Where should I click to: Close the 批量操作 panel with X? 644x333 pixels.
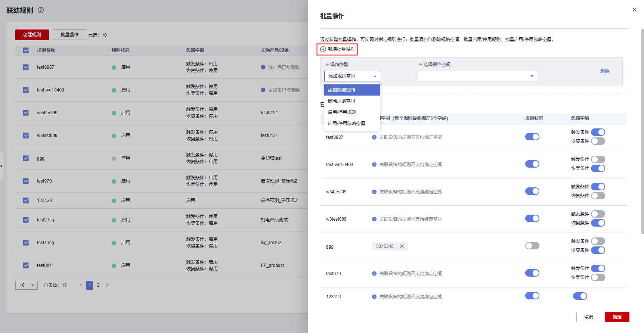[634, 10]
